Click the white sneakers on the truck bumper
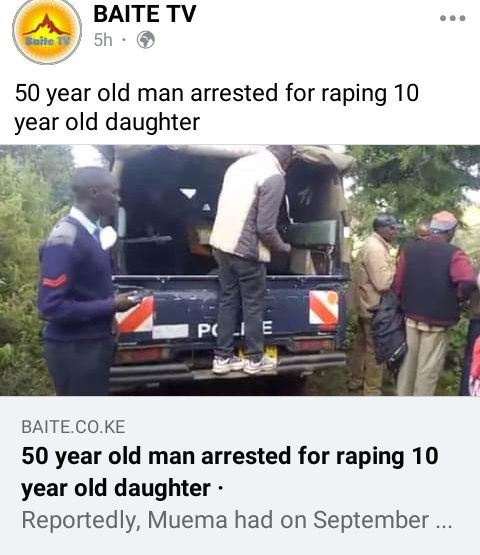The height and width of the screenshot is (555, 480). tap(244, 364)
